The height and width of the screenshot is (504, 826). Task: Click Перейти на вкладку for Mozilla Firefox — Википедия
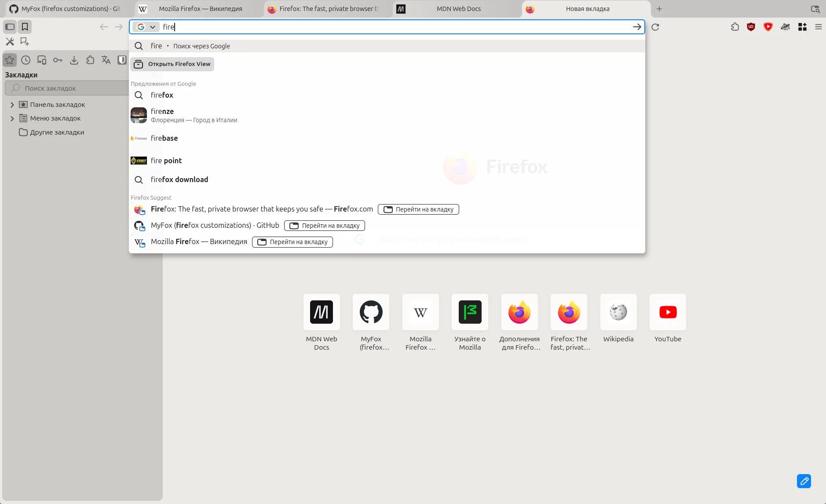pos(292,242)
